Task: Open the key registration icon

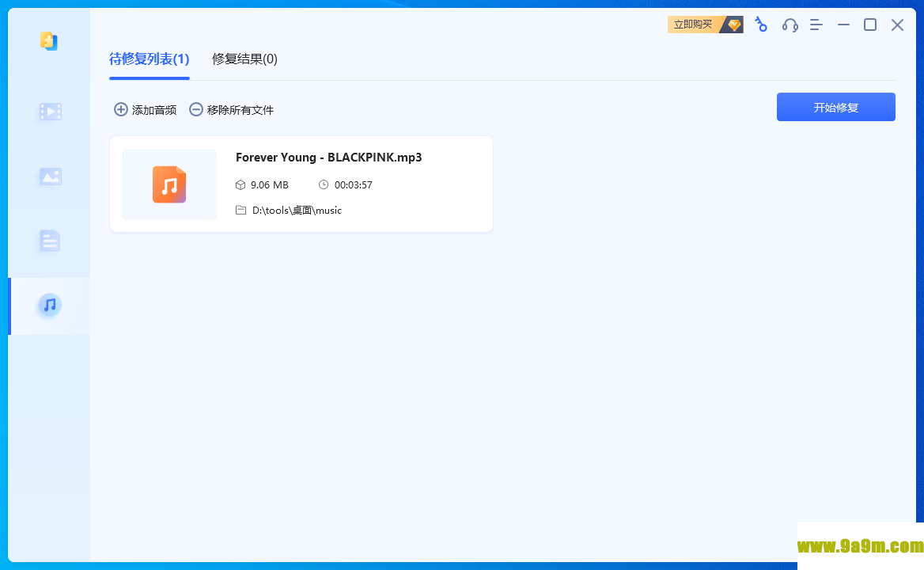Action: pyautogui.click(x=761, y=25)
